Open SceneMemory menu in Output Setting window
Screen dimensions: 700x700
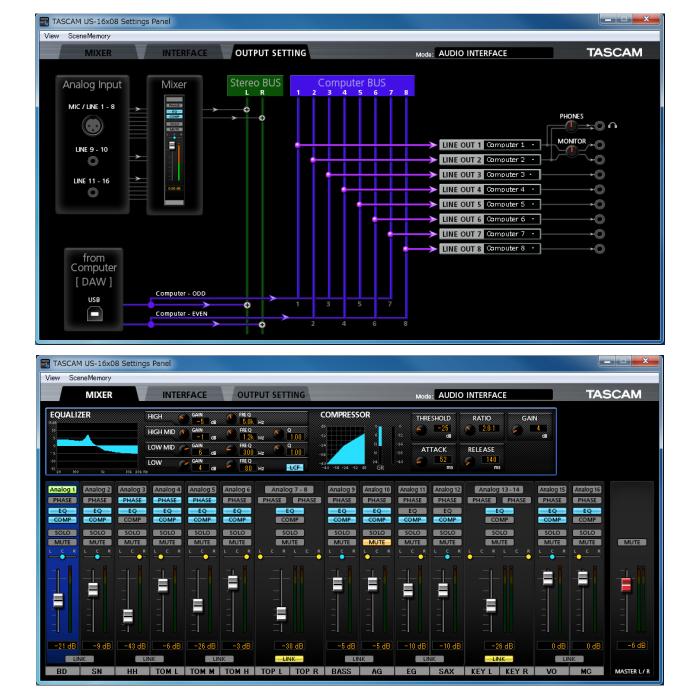click(x=89, y=36)
